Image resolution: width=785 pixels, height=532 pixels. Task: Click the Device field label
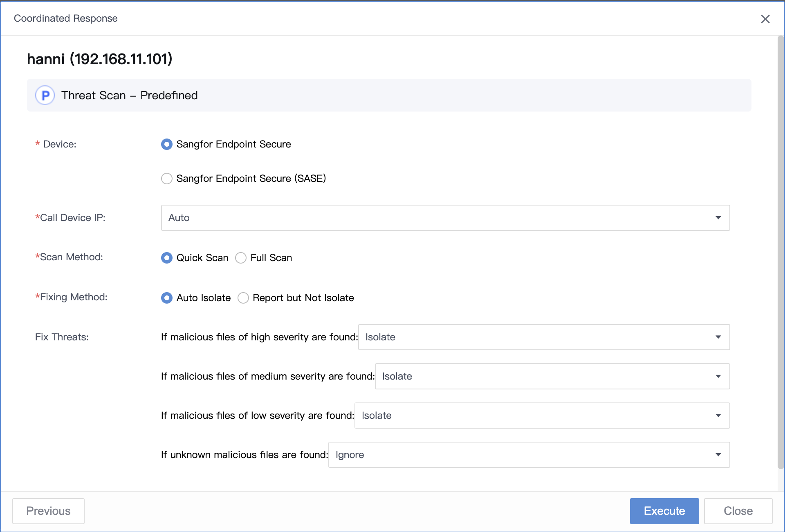click(56, 144)
